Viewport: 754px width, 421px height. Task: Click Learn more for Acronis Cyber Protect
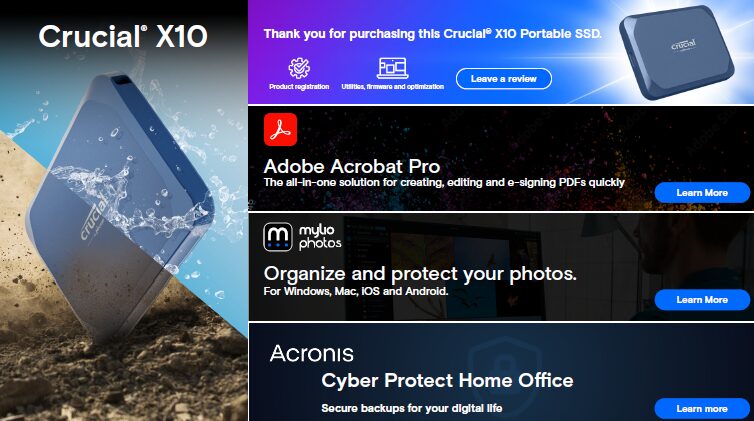pyautogui.click(x=702, y=408)
